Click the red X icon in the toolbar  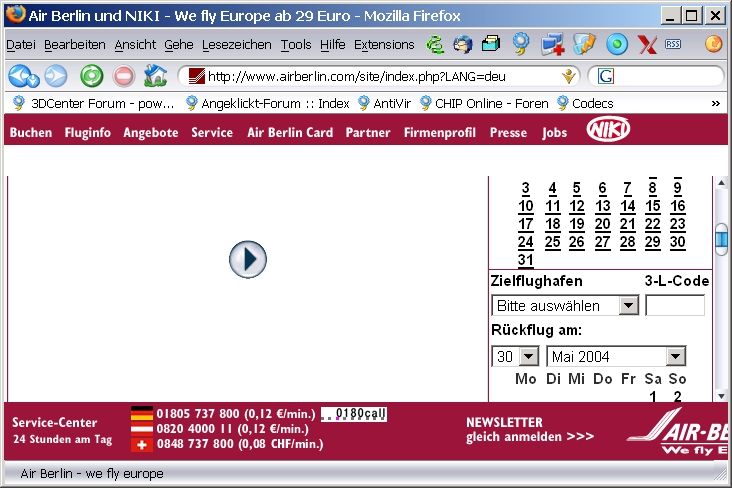647,45
